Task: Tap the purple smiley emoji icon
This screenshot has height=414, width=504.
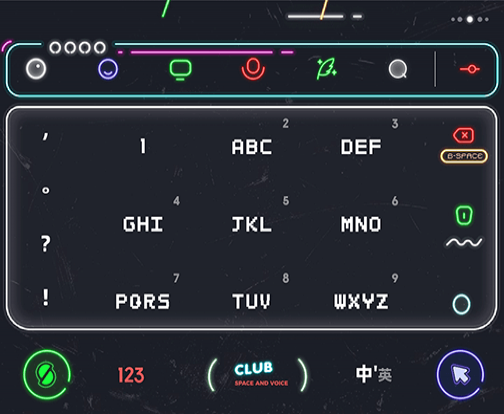Action: click(x=108, y=69)
